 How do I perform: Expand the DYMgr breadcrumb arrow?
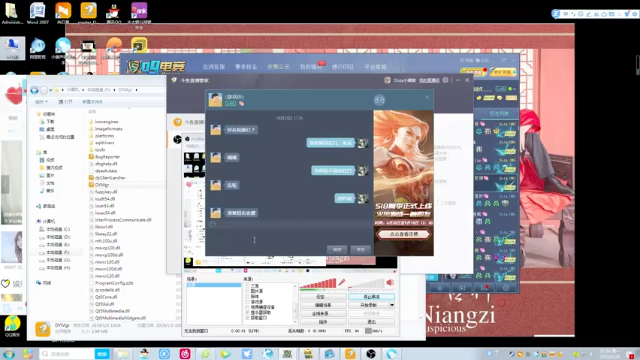coord(136,90)
